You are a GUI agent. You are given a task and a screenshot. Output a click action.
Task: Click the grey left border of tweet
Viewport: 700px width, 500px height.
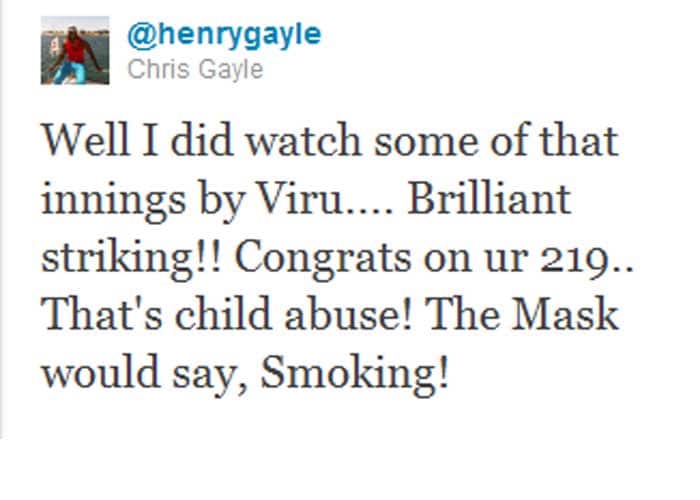2,219
